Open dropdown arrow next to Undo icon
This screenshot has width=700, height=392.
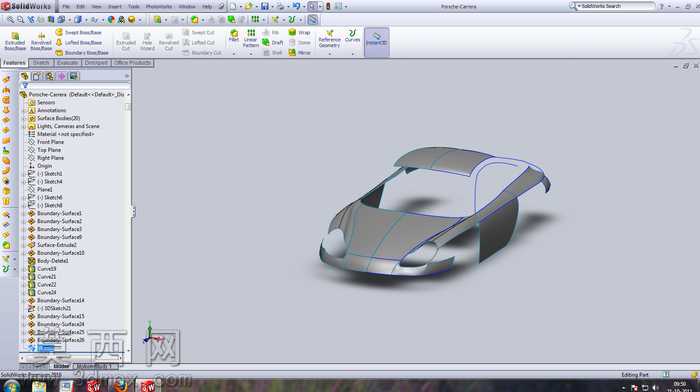303,7
